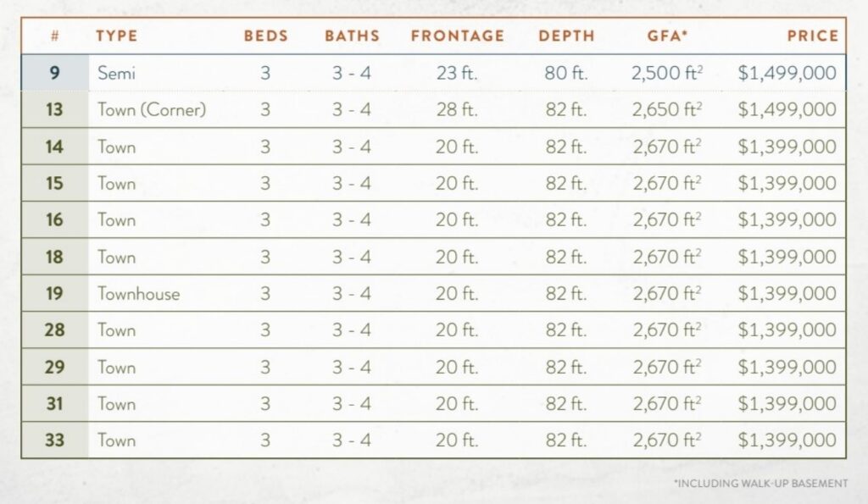Click unit number 28
Image resolution: width=868 pixels, height=504 pixels.
[54, 330]
